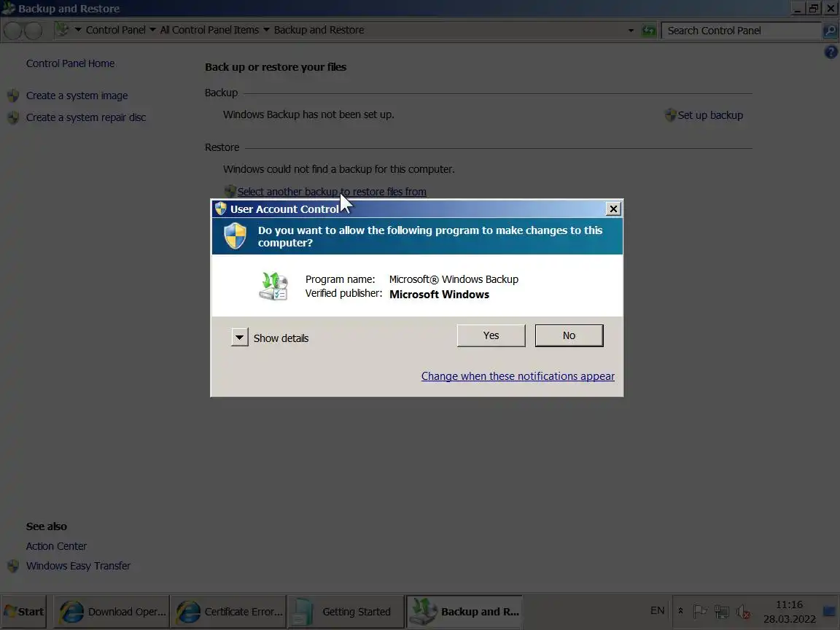Click No in User Account Control dialog
The height and width of the screenshot is (630, 840).
[569, 335]
